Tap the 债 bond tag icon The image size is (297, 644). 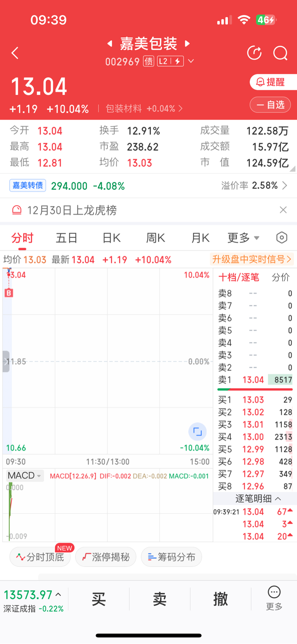click(149, 61)
